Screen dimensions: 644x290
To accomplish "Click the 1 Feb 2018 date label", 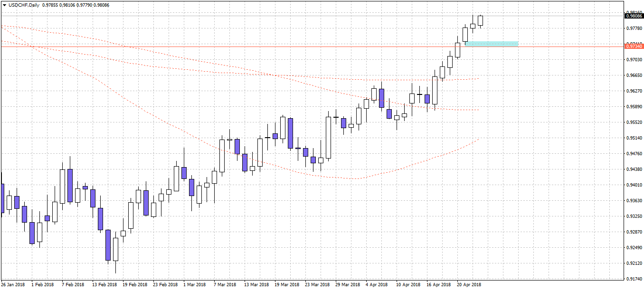I will click(43, 285).
